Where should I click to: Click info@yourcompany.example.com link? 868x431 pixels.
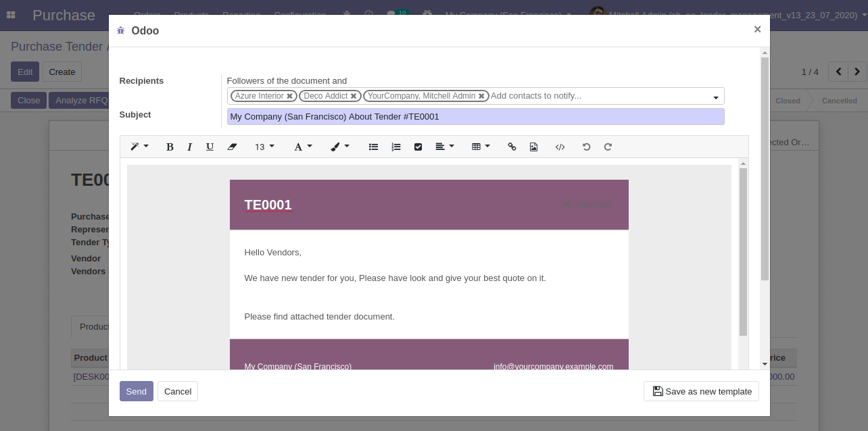click(x=553, y=367)
